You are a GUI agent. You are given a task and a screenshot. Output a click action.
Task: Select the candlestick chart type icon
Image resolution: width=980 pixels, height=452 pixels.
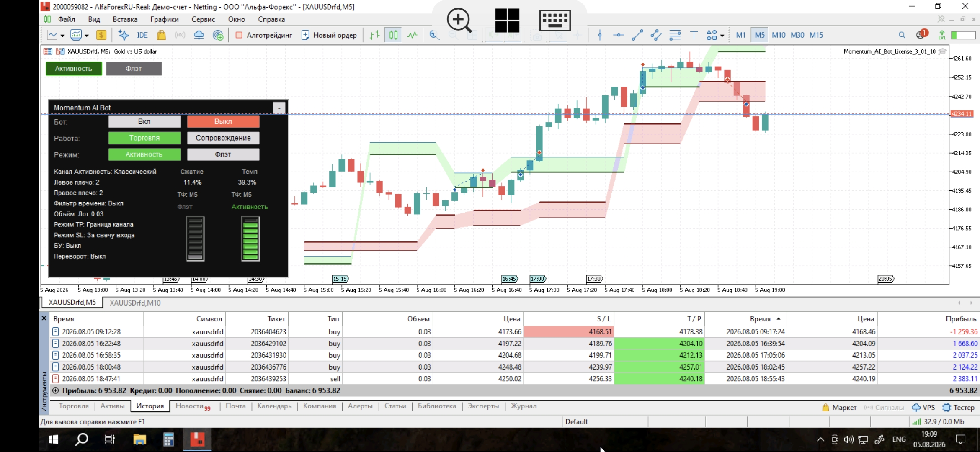pyautogui.click(x=393, y=35)
